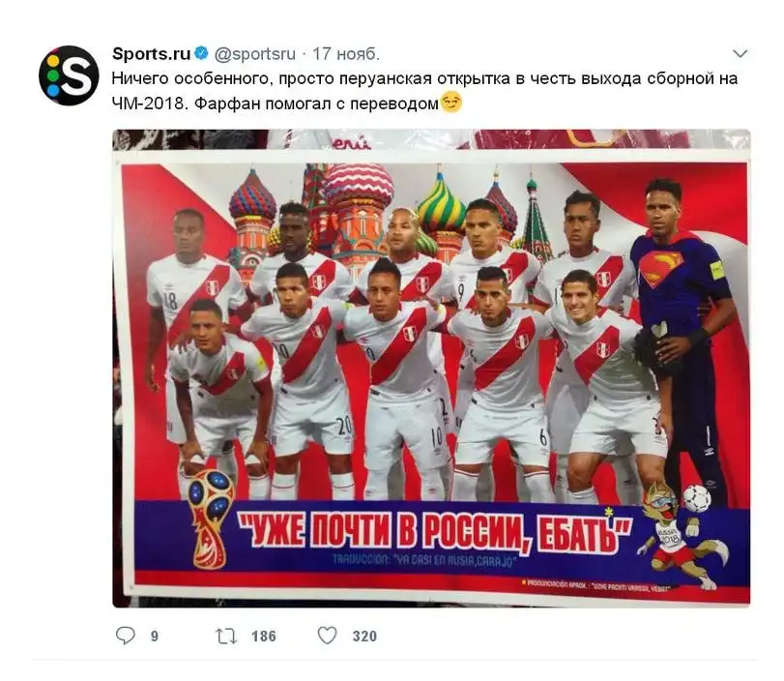Click the reply count 9
Image resolution: width=784 pixels, height=681 pixels.
(154, 637)
